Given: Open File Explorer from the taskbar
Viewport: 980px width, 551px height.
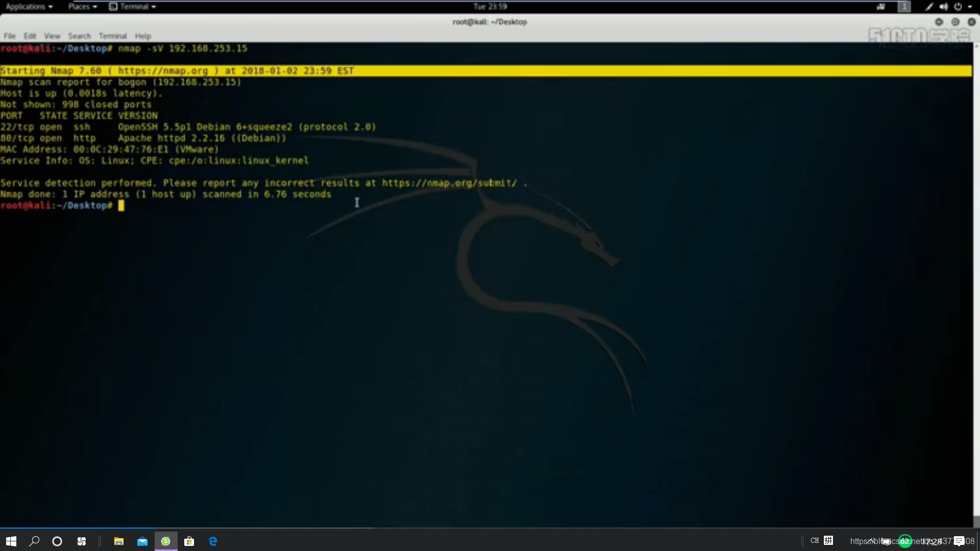Looking at the screenshot, I should pos(118,541).
